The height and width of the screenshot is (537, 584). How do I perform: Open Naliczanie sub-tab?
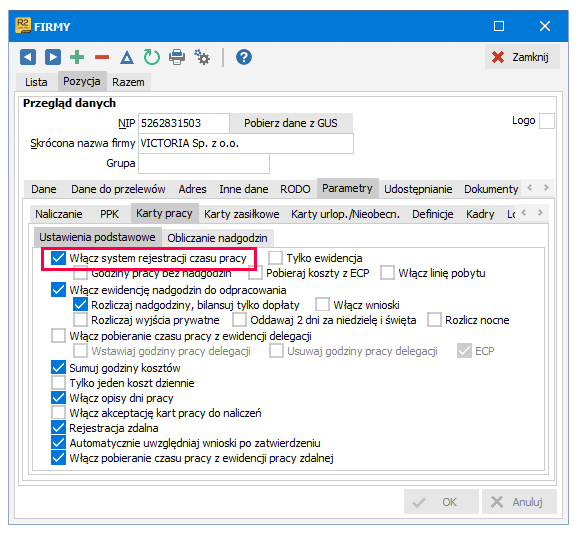click(59, 214)
